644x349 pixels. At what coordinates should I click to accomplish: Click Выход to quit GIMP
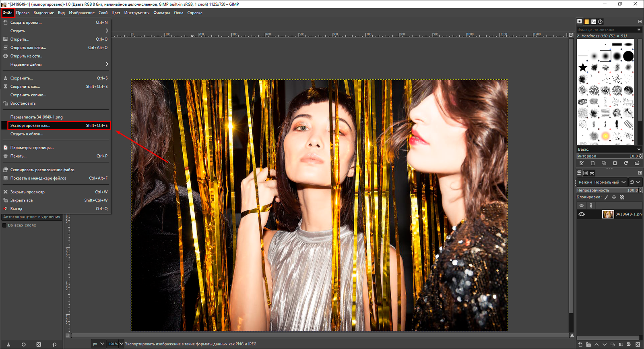pyautogui.click(x=56, y=209)
